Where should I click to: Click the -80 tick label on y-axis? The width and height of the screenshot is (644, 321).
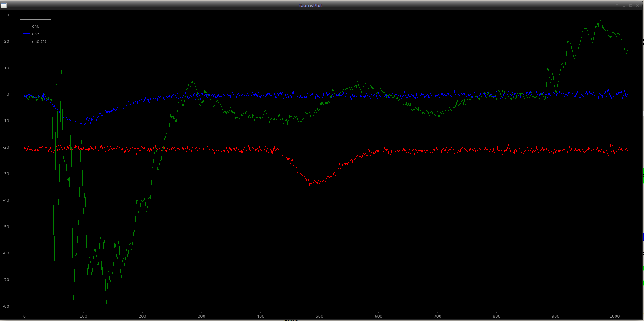point(6,306)
